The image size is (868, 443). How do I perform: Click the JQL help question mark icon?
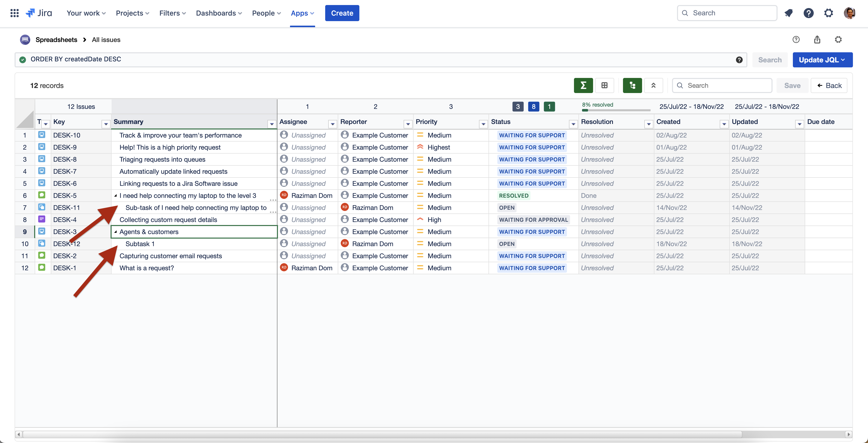coord(739,60)
